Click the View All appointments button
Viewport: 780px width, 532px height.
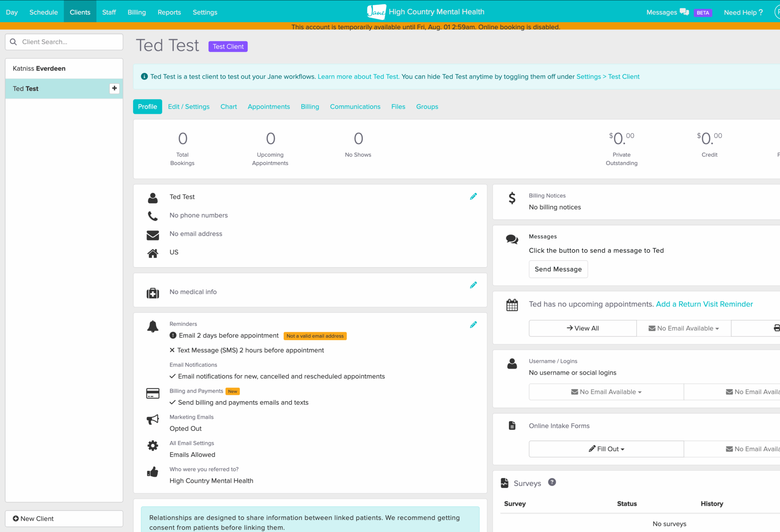583,328
